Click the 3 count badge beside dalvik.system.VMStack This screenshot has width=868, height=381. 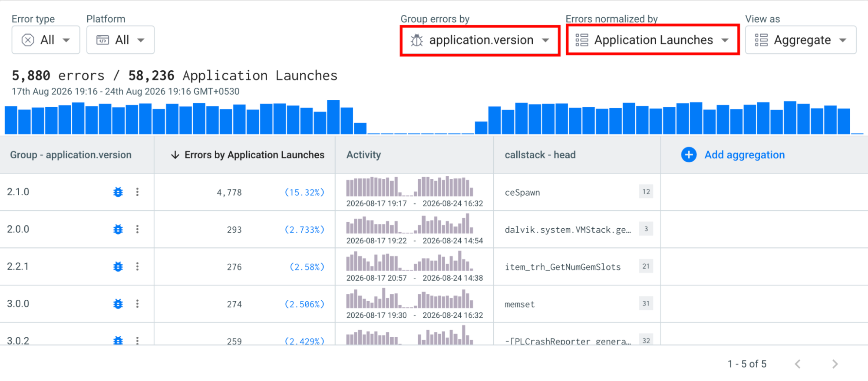click(646, 229)
